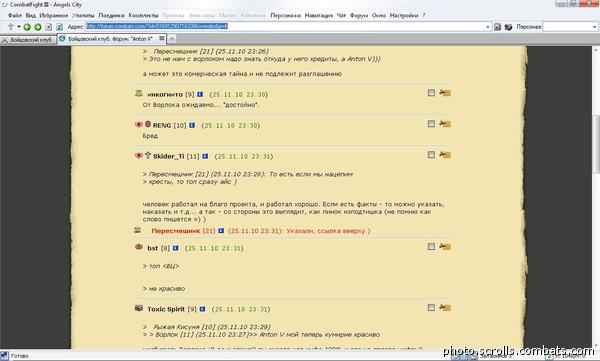Viewport: 600px width, 361px height.
Task: Click the vertical scrollbar thumb of forum page
Action: (596, 144)
